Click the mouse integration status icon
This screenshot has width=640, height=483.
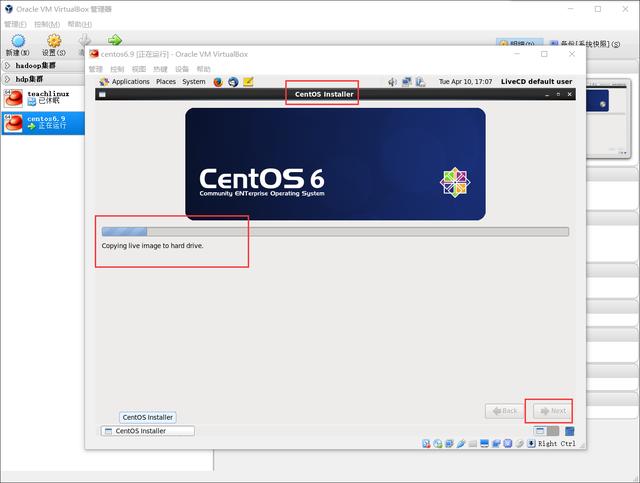(519, 443)
